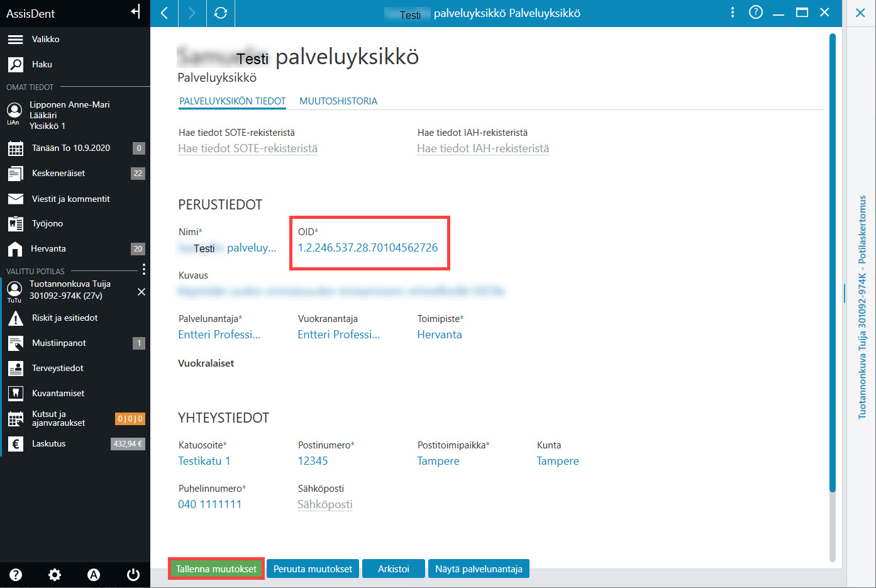Open the three-dot title bar menu
876x588 pixels.
click(x=732, y=13)
